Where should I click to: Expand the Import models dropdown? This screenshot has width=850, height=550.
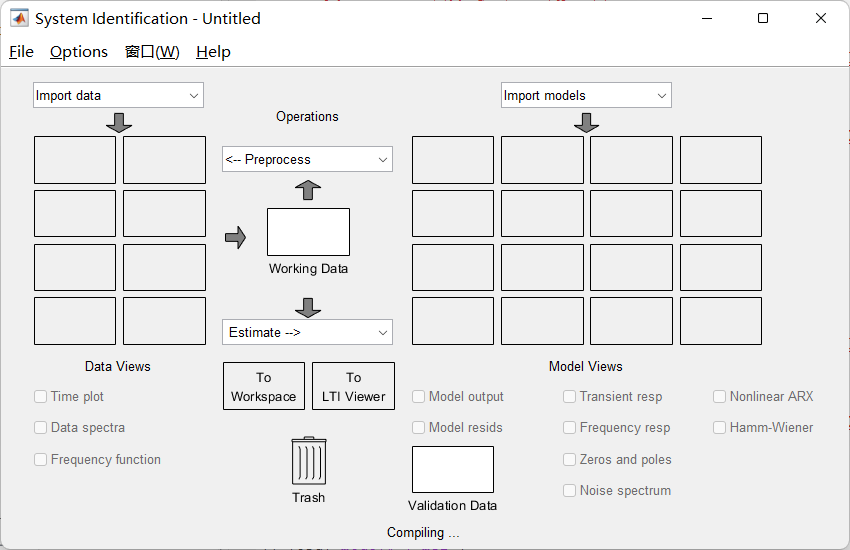pyautogui.click(x=586, y=95)
